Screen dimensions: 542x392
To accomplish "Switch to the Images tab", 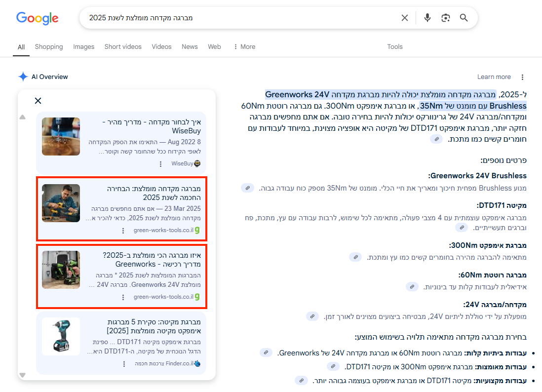I will [83, 47].
